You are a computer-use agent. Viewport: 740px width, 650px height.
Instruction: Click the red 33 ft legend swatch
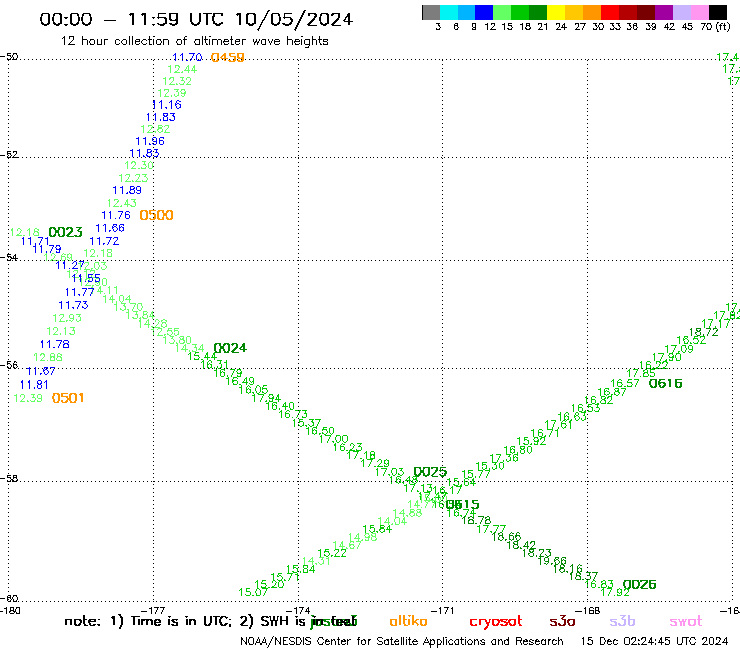pyautogui.click(x=610, y=12)
